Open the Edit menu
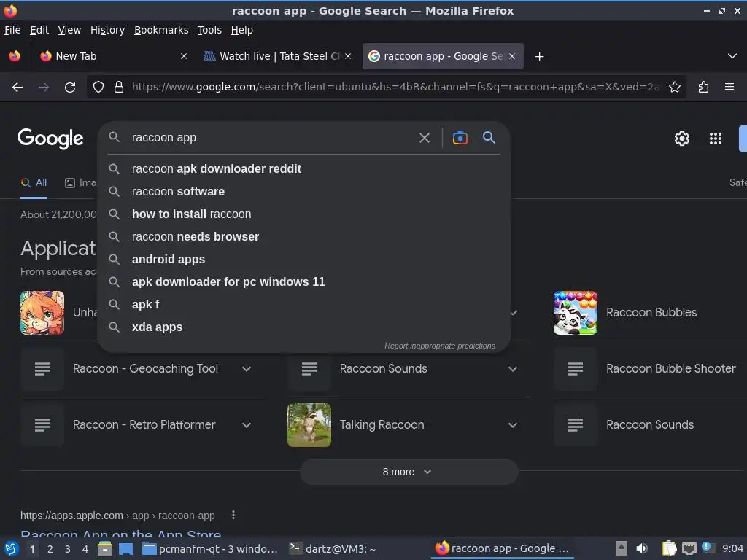This screenshot has height=560, width=747. [x=39, y=30]
